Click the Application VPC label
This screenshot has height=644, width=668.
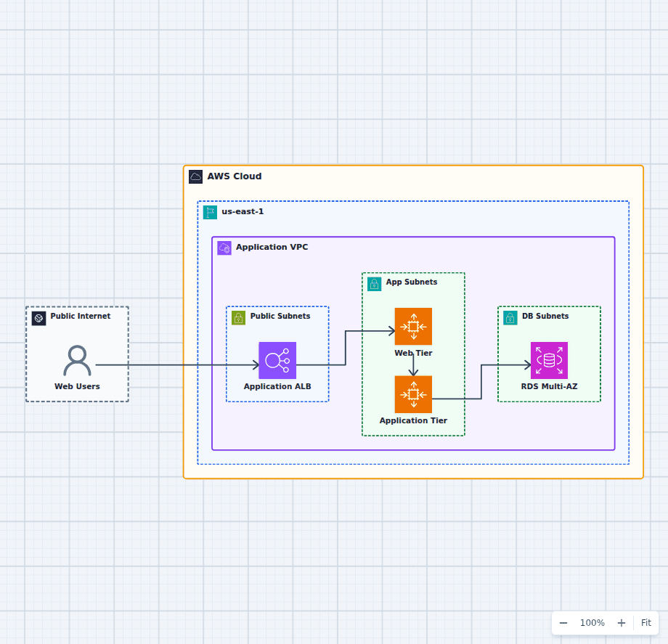point(272,247)
